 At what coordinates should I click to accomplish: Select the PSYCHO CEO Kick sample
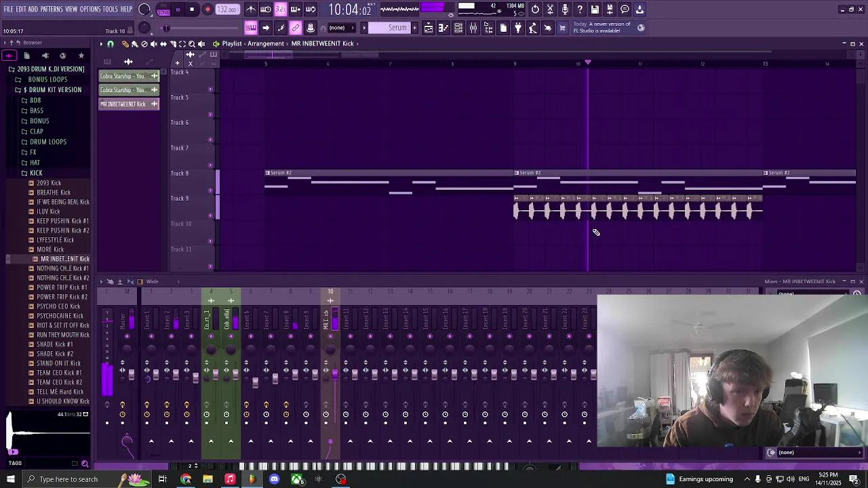pos(58,306)
